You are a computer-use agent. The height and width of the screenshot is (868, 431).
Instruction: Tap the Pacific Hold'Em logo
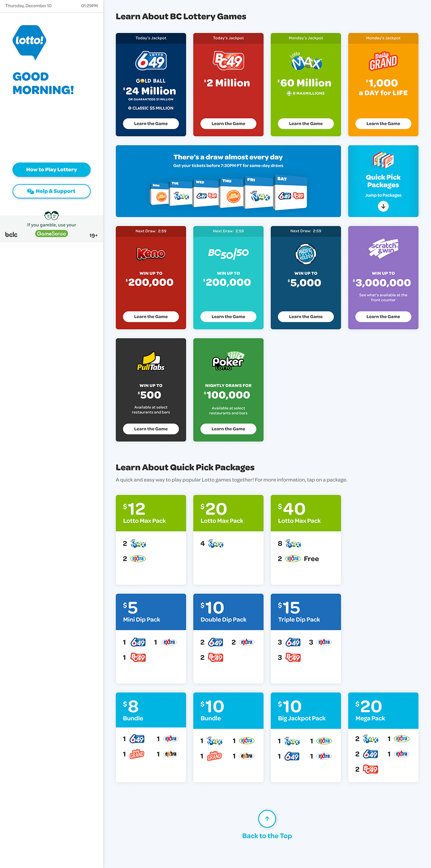pyautogui.click(x=306, y=254)
